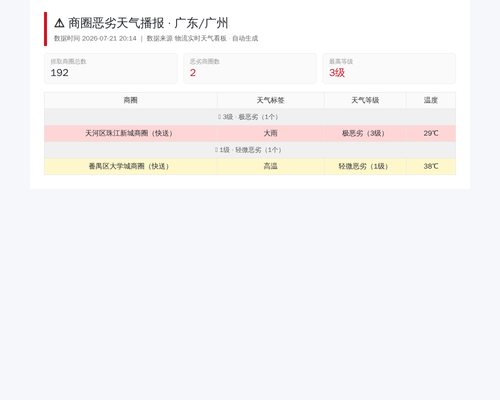500x400 pixels.
Task: Click the temperature cell '29℃'
Action: tap(431, 133)
